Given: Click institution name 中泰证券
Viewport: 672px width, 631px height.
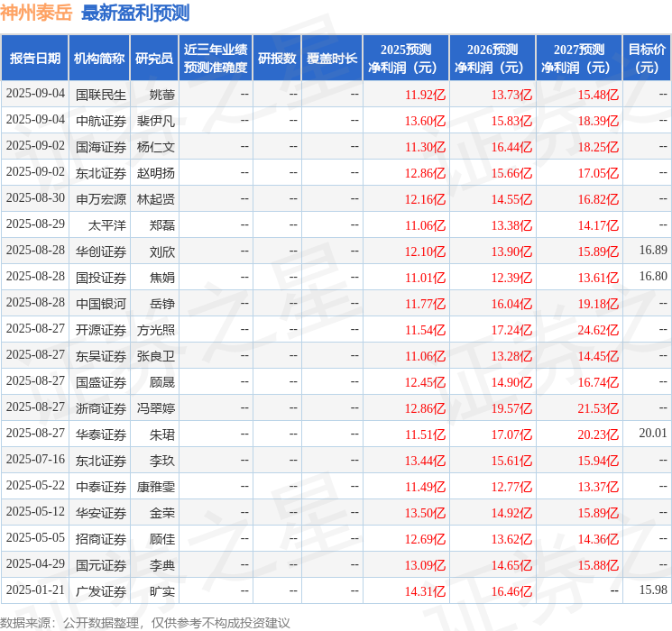Looking at the screenshot, I should pyautogui.click(x=101, y=487).
